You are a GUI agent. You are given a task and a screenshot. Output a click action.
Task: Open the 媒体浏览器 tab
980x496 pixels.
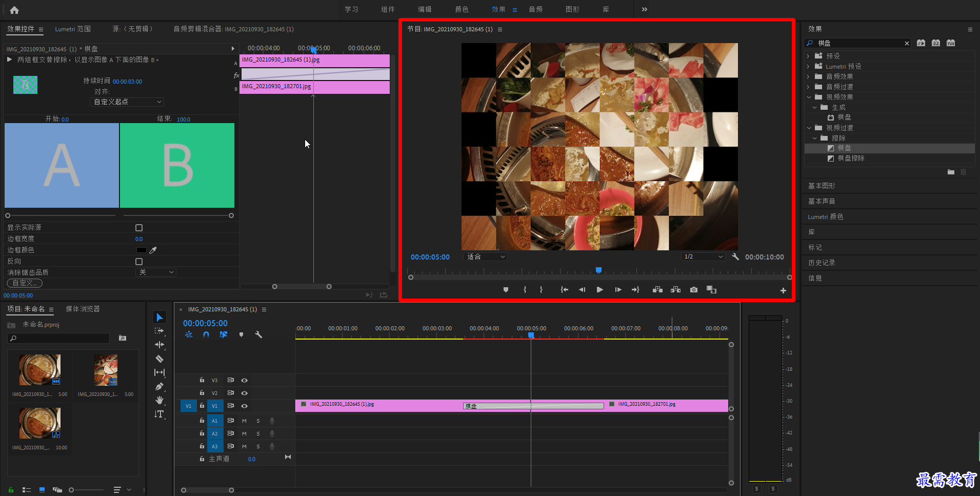click(x=83, y=309)
